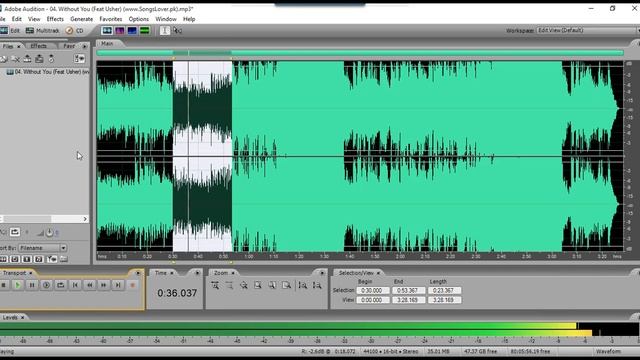Viewport: 640px width, 360px height.
Task: Open the Options menu
Action: coord(139,19)
